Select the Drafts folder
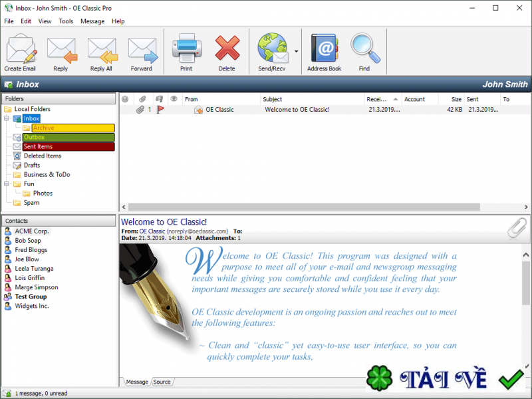Screen dimensions: 532x399 [x=32, y=165]
